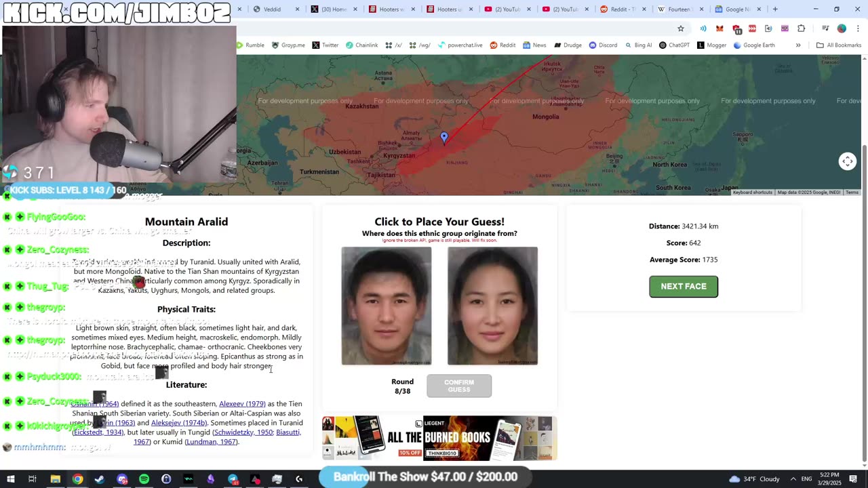Toggle fullscreen map view button
868x488 pixels.
[x=848, y=161]
